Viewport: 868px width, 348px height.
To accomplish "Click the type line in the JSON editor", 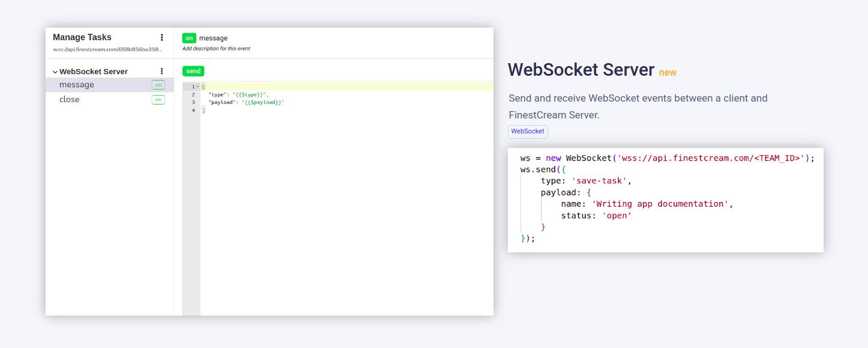I will pyautogui.click(x=238, y=95).
